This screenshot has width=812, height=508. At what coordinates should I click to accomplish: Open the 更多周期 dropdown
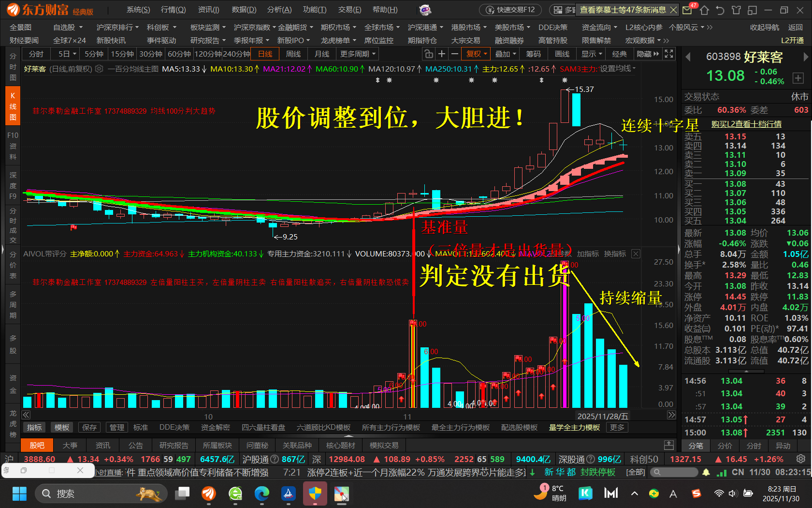click(x=358, y=54)
